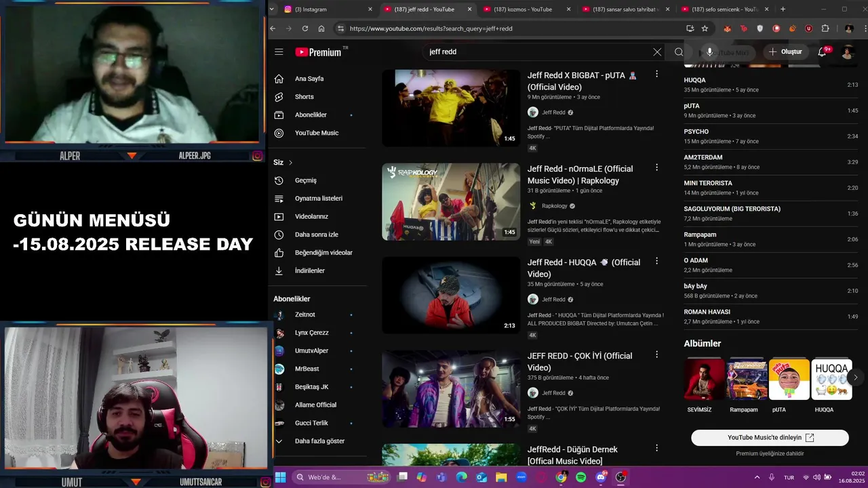The height and width of the screenshot is (488, 868).
Task: Open HUQQA official video thumbnail
Action: (x=451, y=295)
